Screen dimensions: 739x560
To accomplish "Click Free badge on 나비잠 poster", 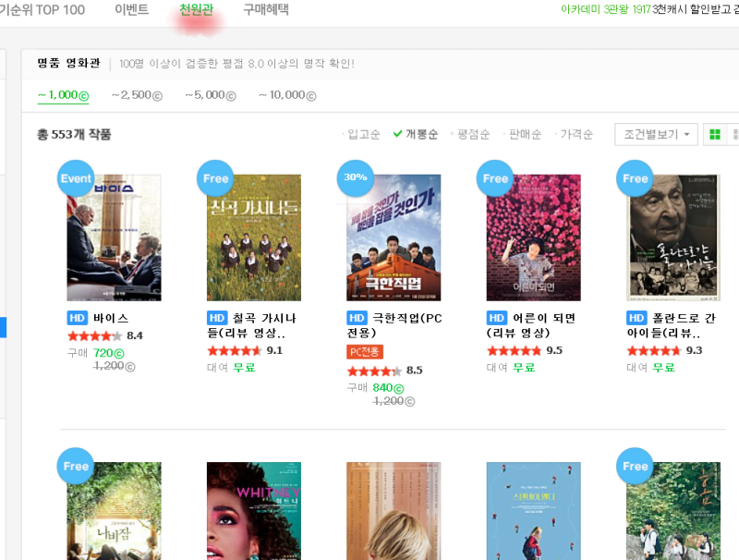I will [76, 466].
